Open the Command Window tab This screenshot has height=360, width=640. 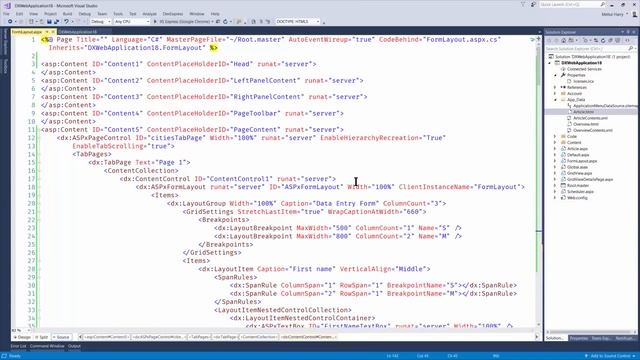pyautogui.click(x=47, y=346)
